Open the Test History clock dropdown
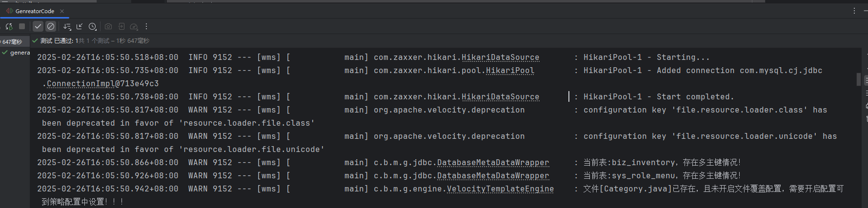 click(x=93, y=26)
